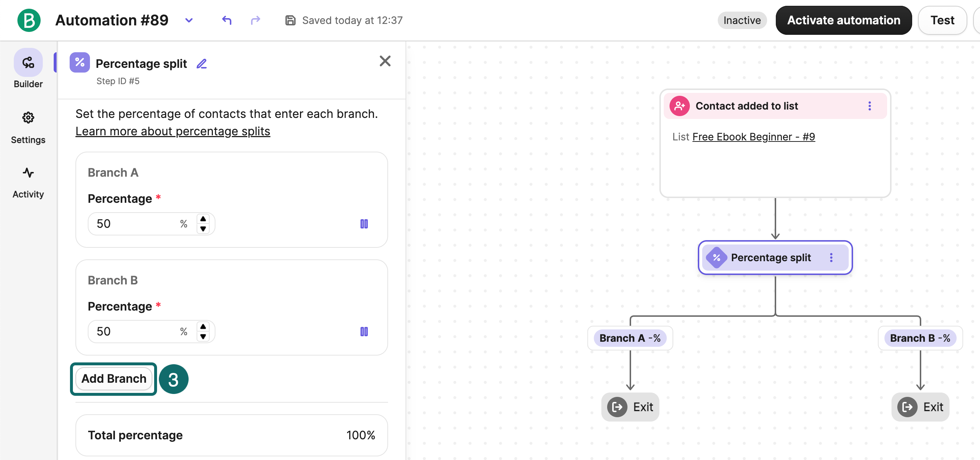Select the Exit step under Branch B
980x460 pixels.
[920, 407]
